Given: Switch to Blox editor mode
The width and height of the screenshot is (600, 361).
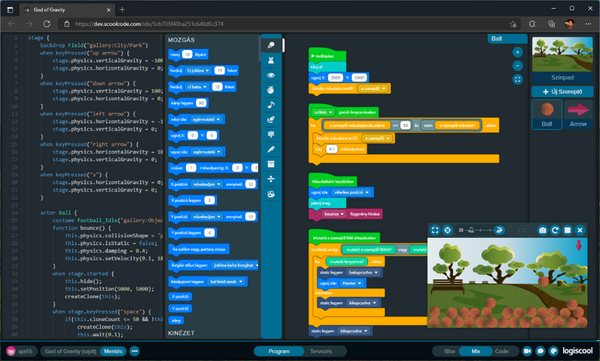Looking at the screenshot, I should (x=450, y=351).
